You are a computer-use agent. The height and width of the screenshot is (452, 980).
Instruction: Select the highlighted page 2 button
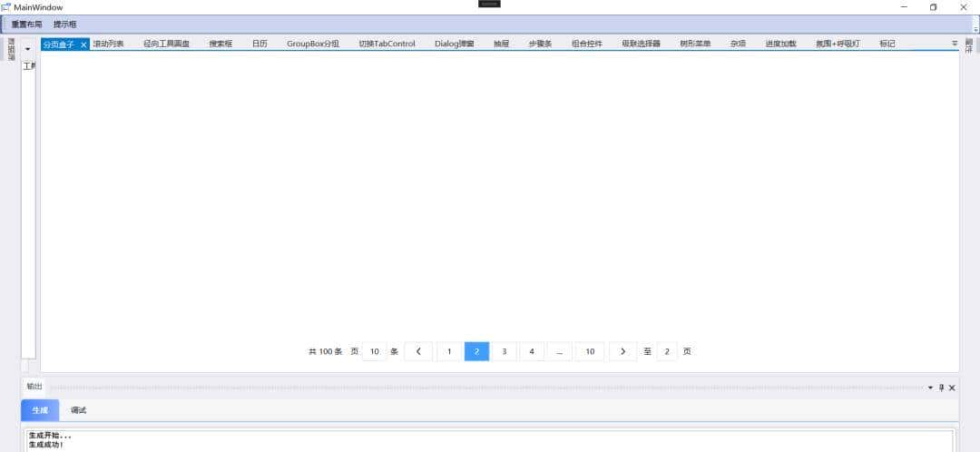[x=477, y=351]
